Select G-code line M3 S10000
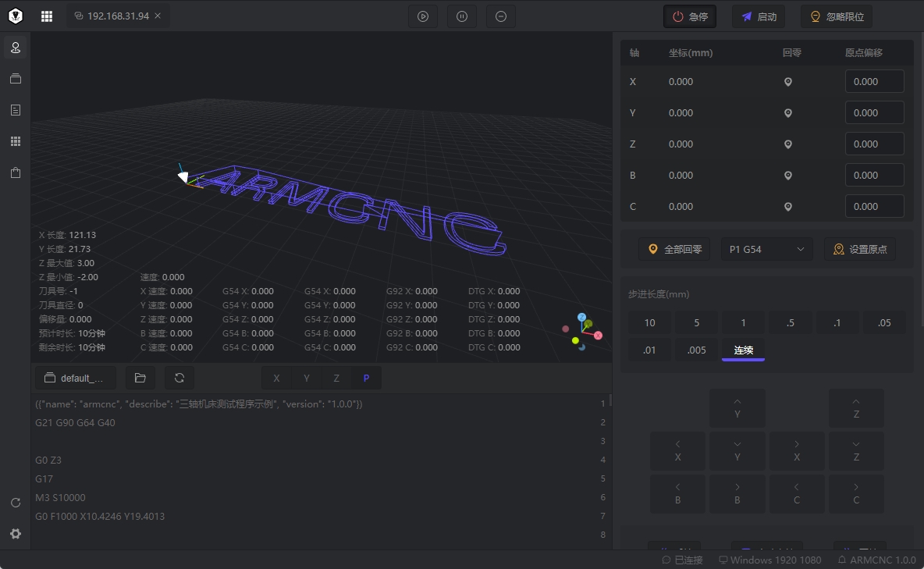The width and height of the screenshot is (924, 569). pyautogui.click(x=60, y=498)
